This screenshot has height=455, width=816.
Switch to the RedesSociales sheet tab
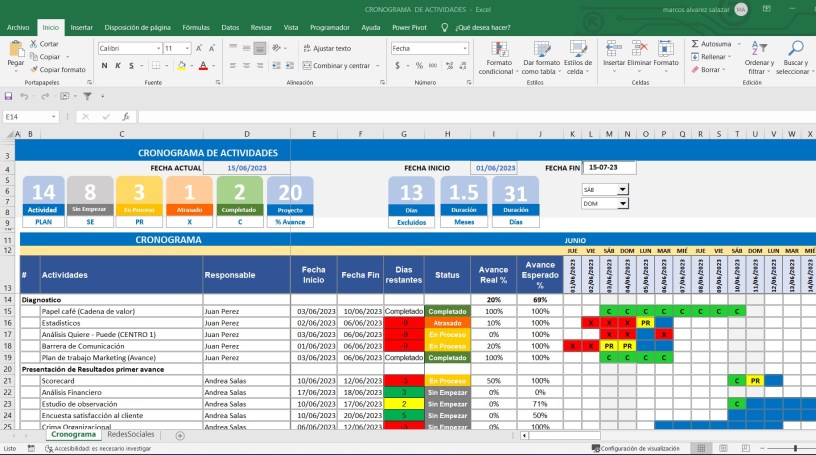tap(131, 435)
